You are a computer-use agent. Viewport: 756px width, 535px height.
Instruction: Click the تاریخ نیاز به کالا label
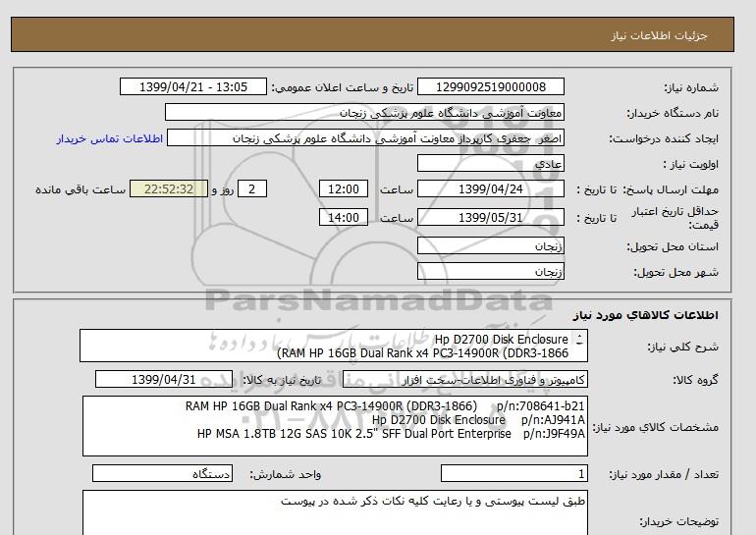pyautogui.click(x=282, y=380)
